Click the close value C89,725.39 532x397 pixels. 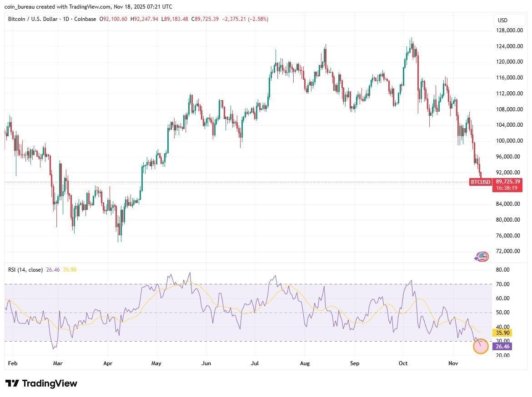pos(206,19)
